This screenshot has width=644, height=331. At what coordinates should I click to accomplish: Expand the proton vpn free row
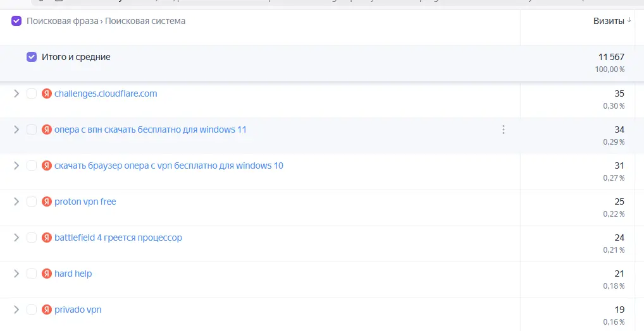16,202
